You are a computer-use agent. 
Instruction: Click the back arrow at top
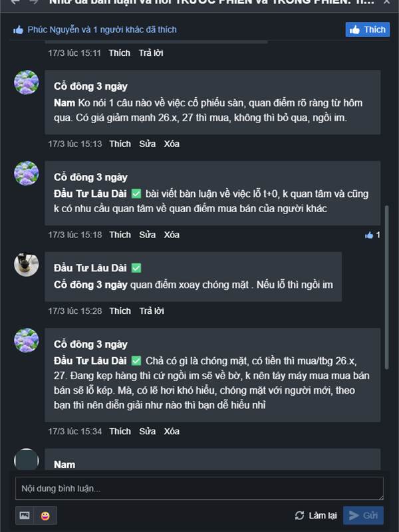point(14,2)
